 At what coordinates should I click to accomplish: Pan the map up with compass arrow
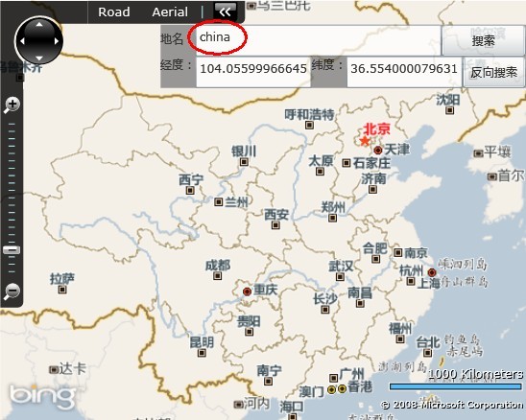point(39,24)
